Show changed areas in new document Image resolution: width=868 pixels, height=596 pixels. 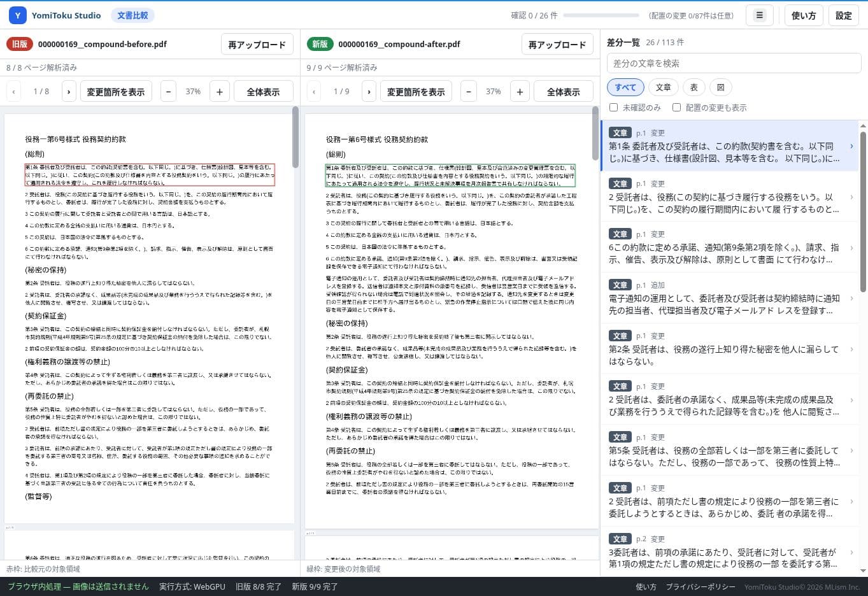tap(416, 92)
